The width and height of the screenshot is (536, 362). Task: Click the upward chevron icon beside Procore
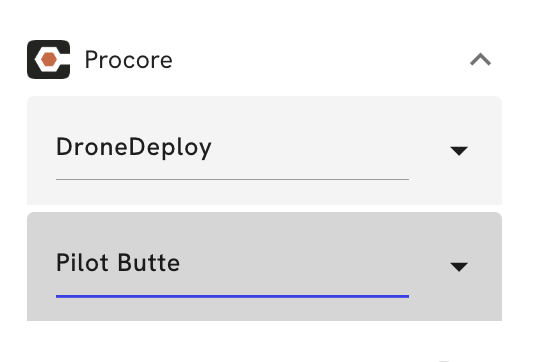tap(480, 59)
